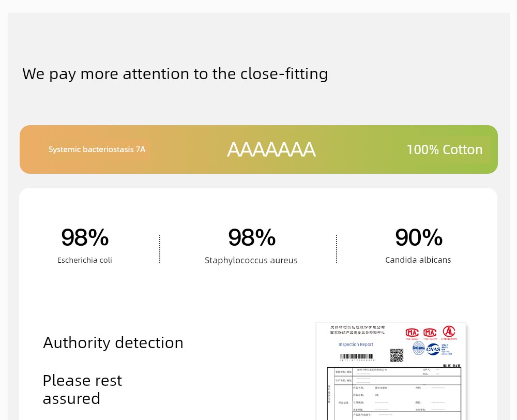Screen dimensions: 517x420
Task: Click the QR code on the report
Action: (x=397, y=355)
